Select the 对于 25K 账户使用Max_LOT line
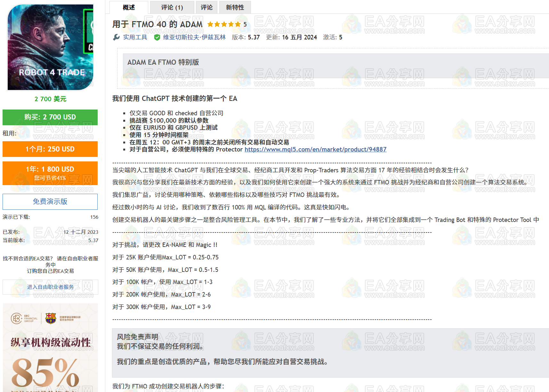The width and height of the screenshot is (549, 392). [166, 257]
